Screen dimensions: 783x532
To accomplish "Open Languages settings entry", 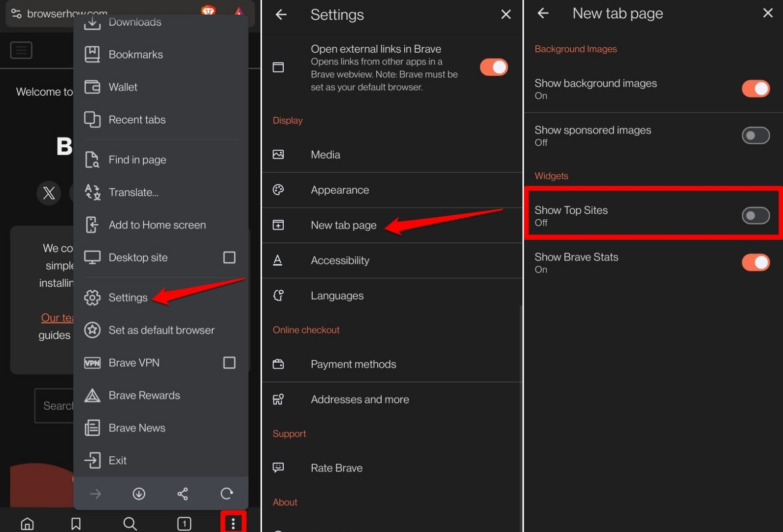I will pyautogui.click(x=392, y=295).
